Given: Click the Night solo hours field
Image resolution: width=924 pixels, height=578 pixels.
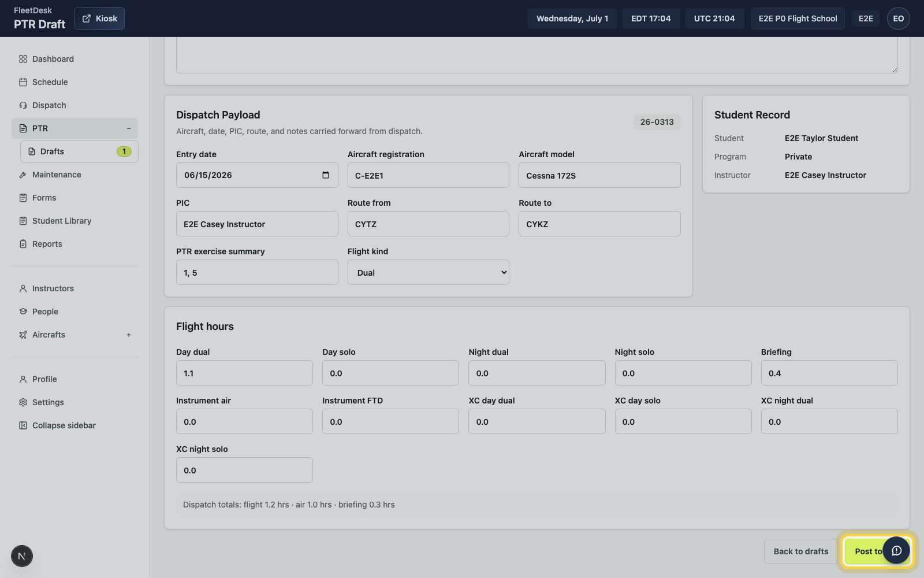Looking at the screenshot, I should coord(683,373).
